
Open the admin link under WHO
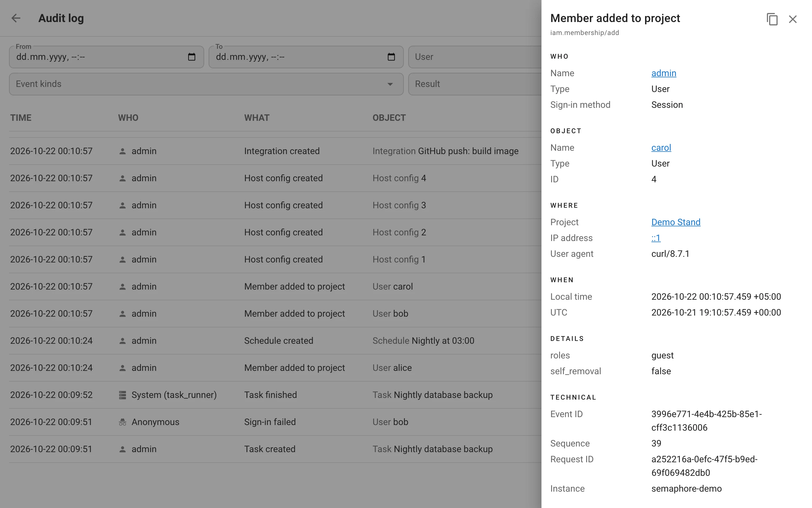coord(664,73)
